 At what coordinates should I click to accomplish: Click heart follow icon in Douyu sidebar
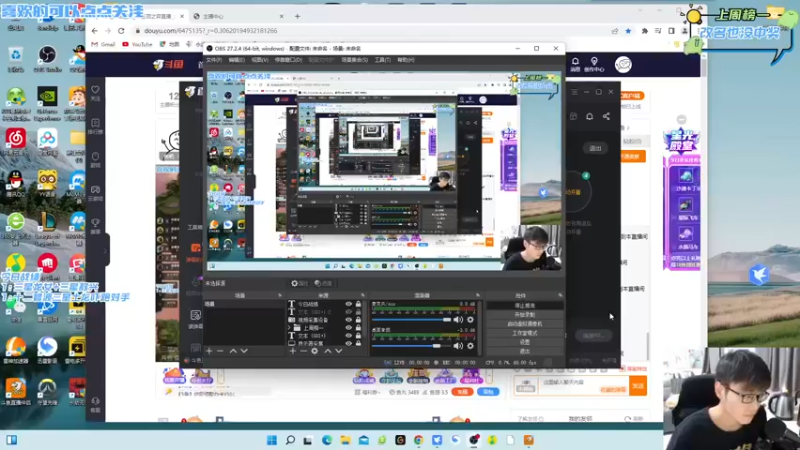pyautogui.click(x=95, y=90)
